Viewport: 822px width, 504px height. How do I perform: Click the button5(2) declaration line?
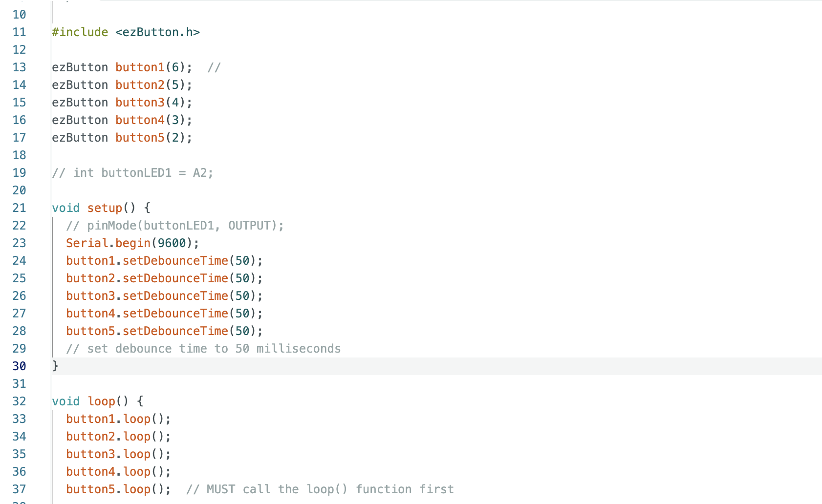point(122,138)
